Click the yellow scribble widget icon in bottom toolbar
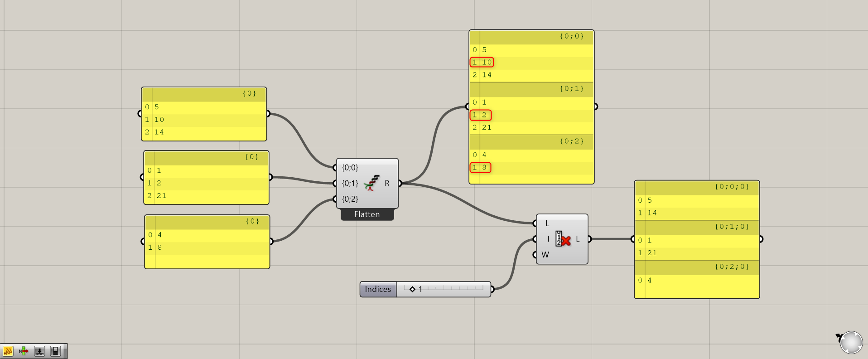Screen dimensions: 868x359 coord(8,351)
